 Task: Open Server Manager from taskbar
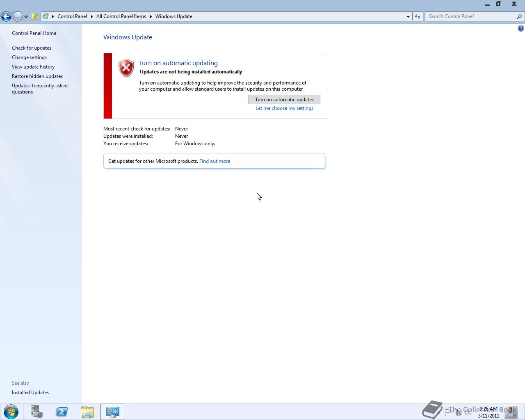pyautogui.click(x=37, y=412)
